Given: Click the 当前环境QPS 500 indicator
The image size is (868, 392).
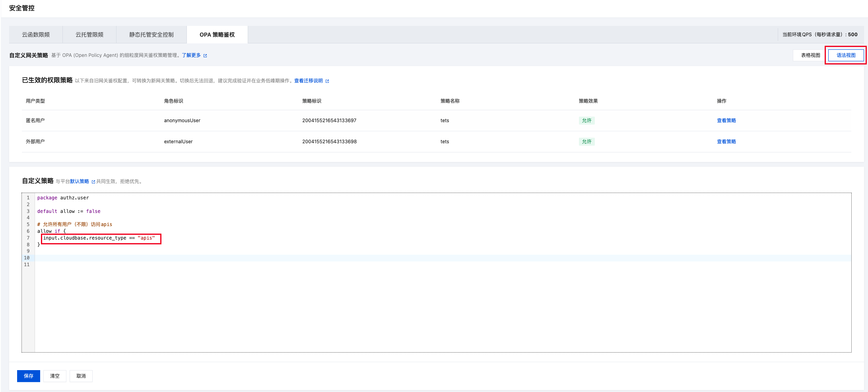Looking at the screenshot, I should [820, 35].
